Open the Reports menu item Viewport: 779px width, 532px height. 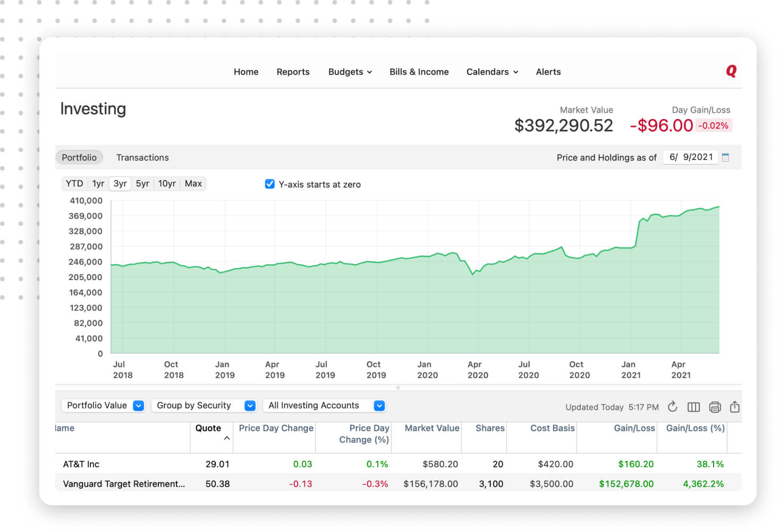[x=293, y=72]
